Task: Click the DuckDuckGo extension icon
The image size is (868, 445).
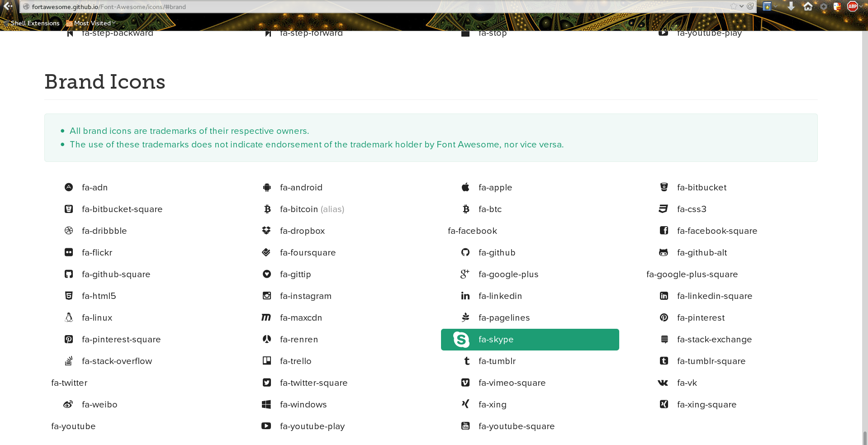Action: pos(837,6)
